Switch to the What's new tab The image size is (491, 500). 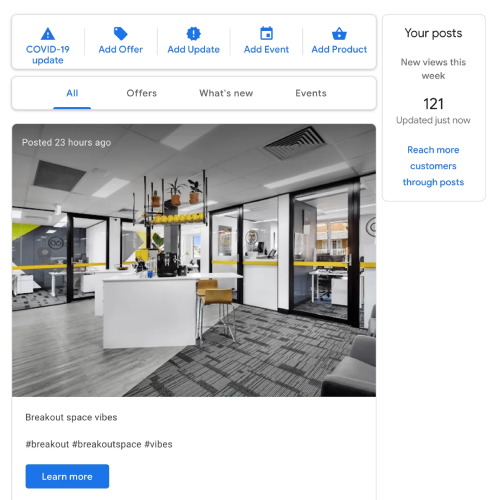pos(226,93)
